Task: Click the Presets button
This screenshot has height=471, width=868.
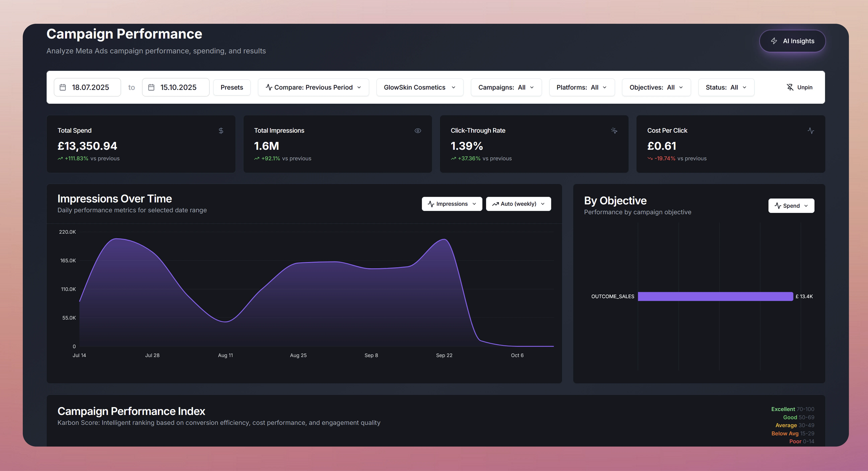Action: click(232, 87)
